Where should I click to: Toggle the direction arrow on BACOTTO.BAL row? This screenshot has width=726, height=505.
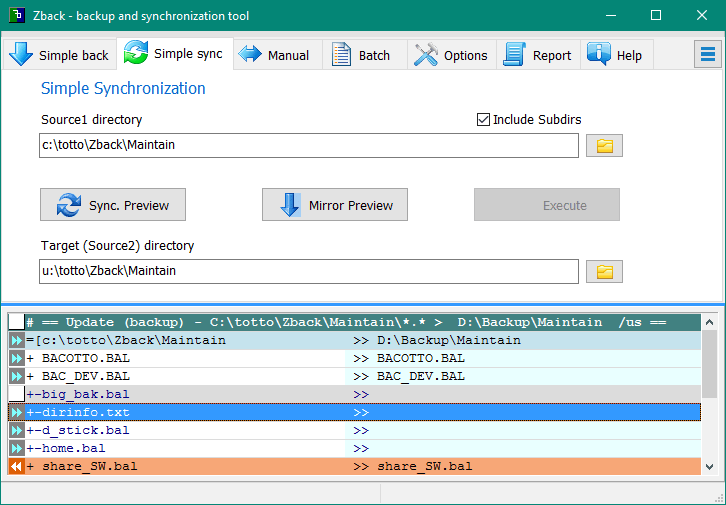(16, 358)
